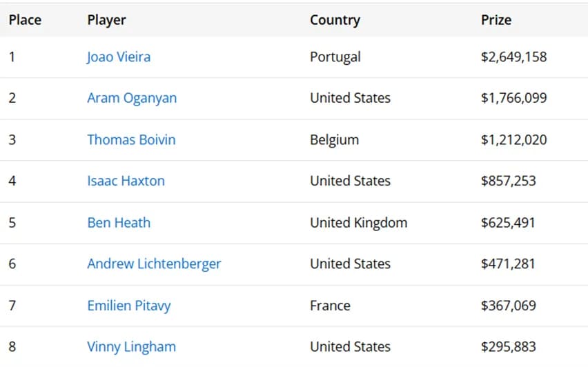588x367 pixels.
Task: Select the Belgium country cell
Action: click(335, 140)
